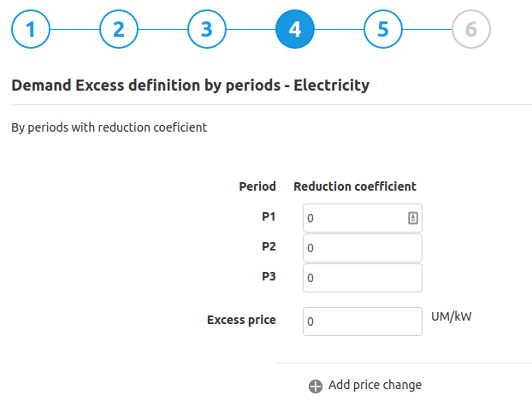Focus the Excess price input field
This screenshot has height=413, width=532.
363,322
